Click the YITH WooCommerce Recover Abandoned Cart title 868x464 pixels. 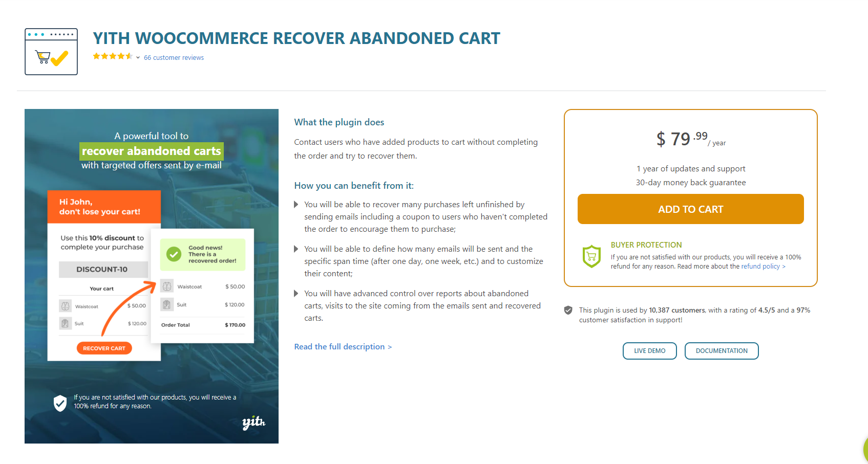pos(297,38)
